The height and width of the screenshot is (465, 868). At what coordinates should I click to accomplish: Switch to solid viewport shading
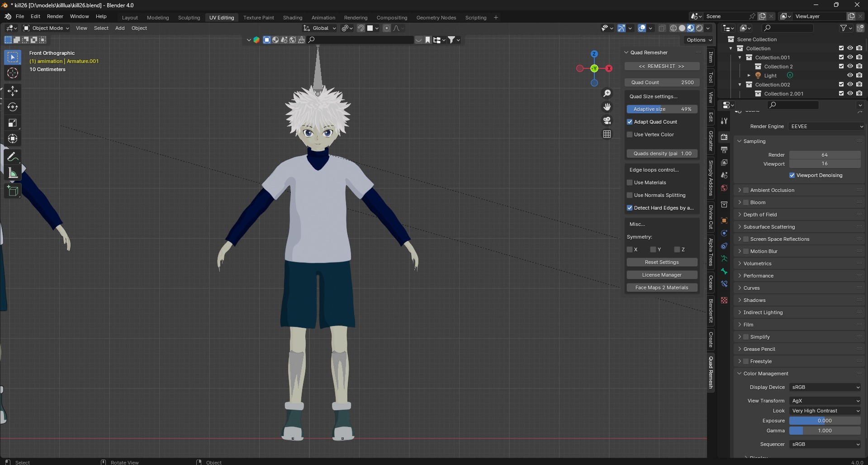click(682, 28)
